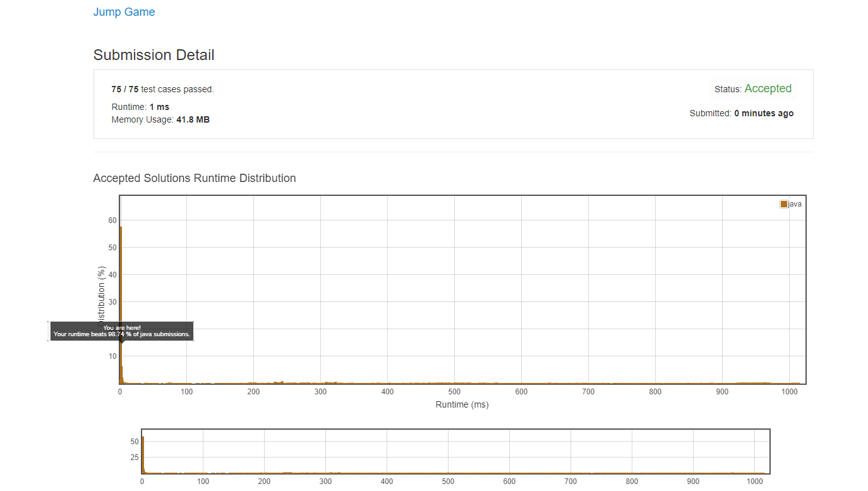Viewport: 868px width, 491px height.
Task: Click the 'Runtime (ms)' axis label
Action: (x=462, y=404)
